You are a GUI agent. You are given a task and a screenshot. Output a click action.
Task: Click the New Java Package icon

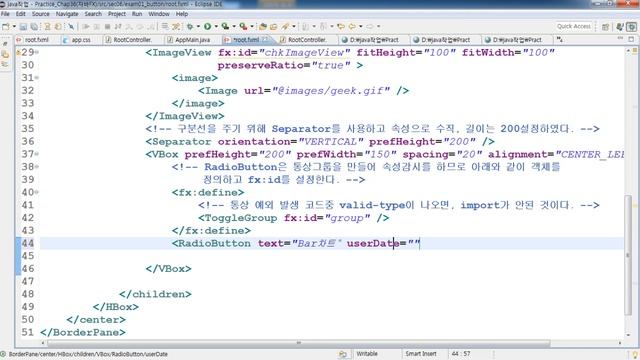click(x=263, y=27)
